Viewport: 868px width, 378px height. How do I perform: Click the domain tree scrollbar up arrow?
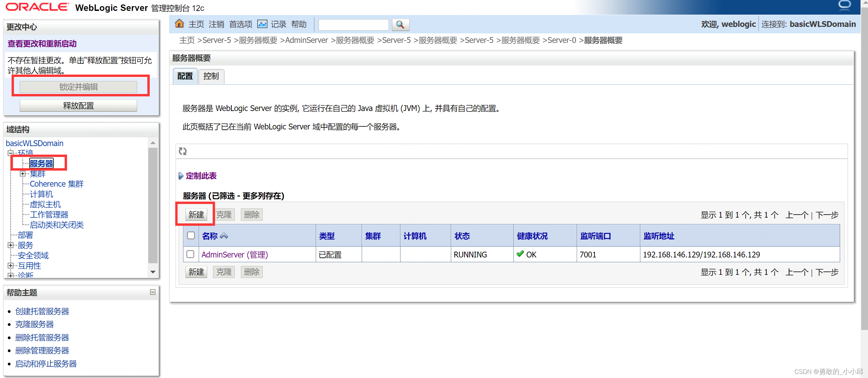153,143
